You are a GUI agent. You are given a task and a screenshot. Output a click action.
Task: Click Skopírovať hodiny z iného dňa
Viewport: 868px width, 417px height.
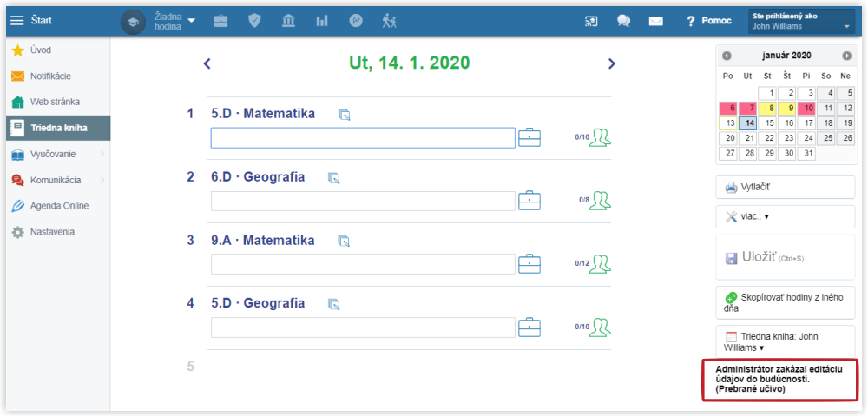point(785,302)
